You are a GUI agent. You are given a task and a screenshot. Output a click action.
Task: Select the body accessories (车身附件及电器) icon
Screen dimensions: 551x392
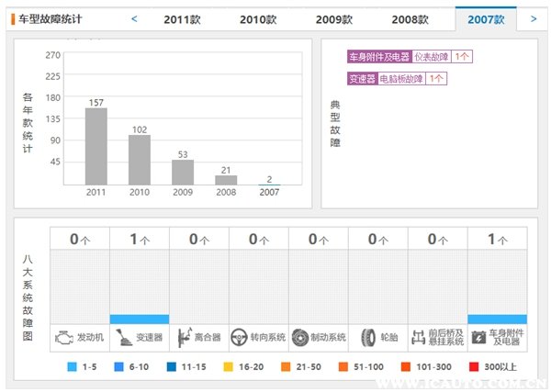478,337
